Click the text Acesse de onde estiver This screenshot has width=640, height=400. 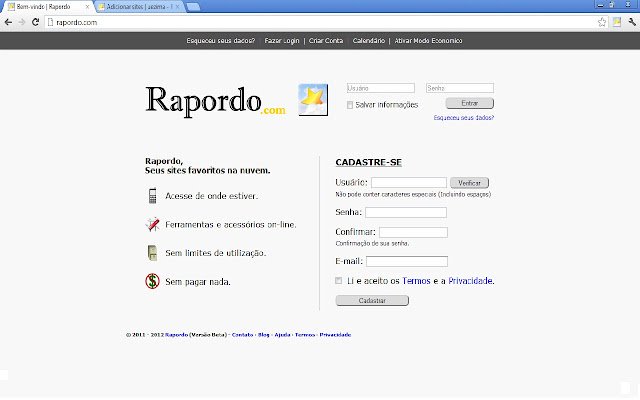211,196
